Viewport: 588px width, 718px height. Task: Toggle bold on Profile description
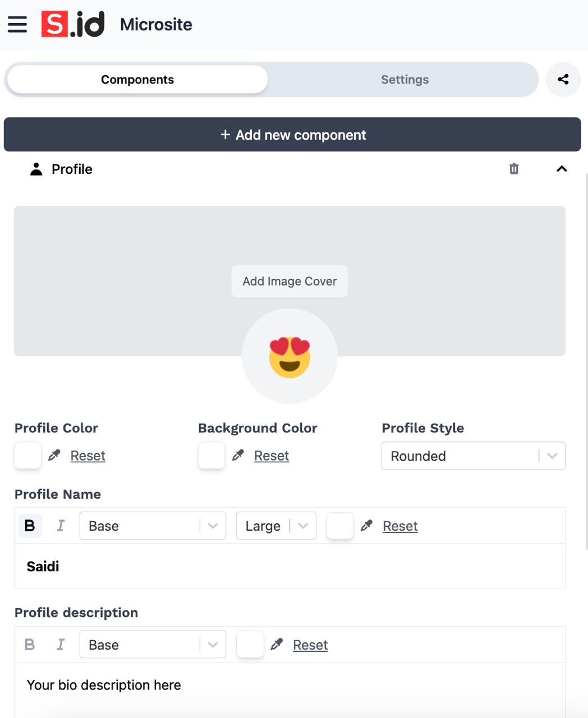coord(30,645)
